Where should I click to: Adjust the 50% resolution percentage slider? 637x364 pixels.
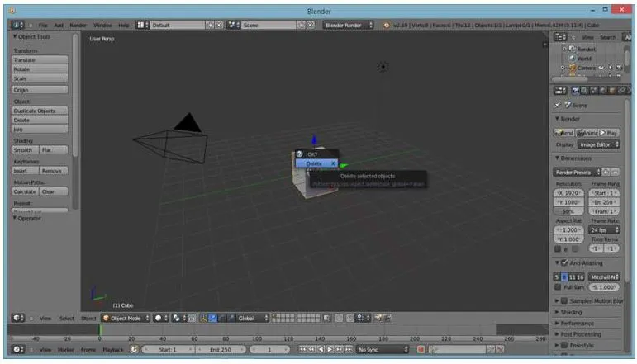pyautogui.click(x=568, y=211)
